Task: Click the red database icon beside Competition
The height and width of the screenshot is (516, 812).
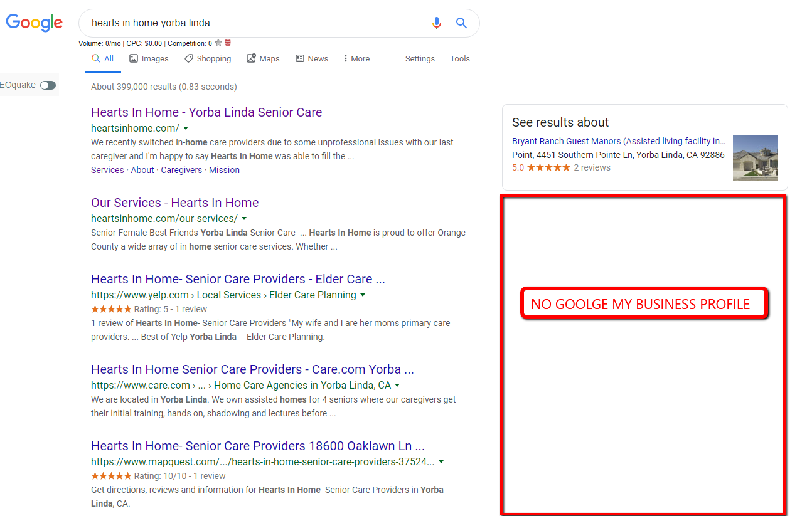Action: click(x=228, y=43)
